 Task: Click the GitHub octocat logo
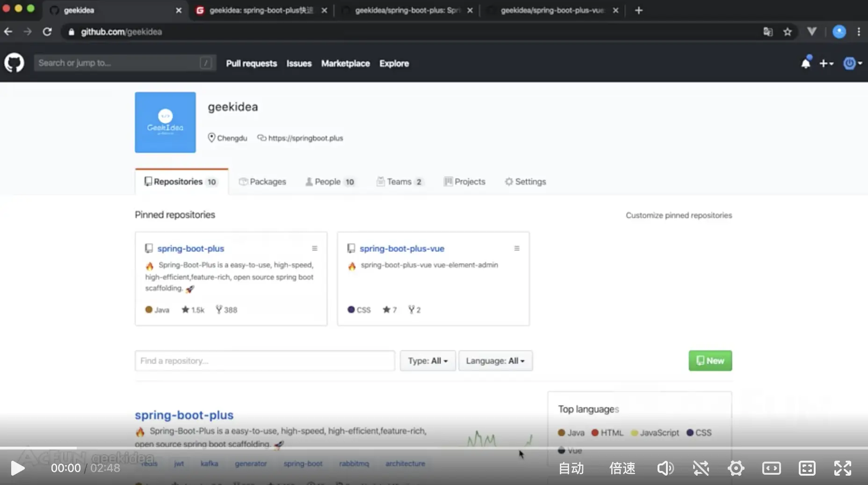(14, 63)
